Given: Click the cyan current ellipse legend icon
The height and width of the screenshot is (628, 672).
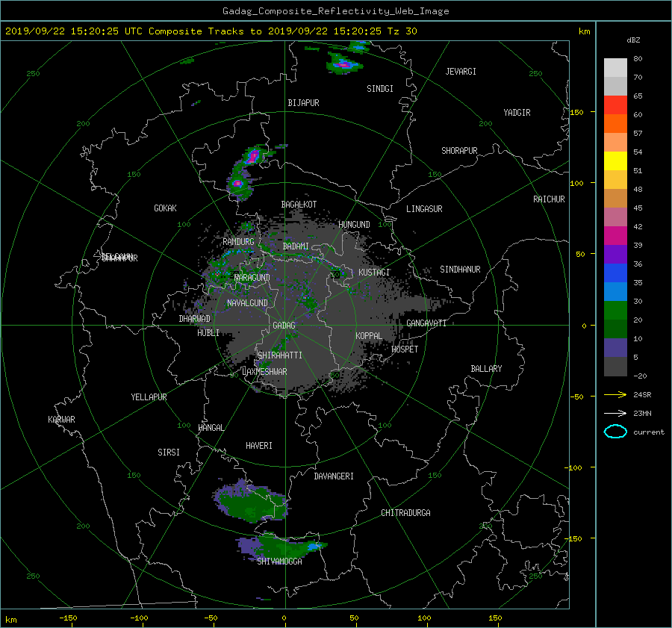Looking at the screenshot, I should tap(615, 432).
